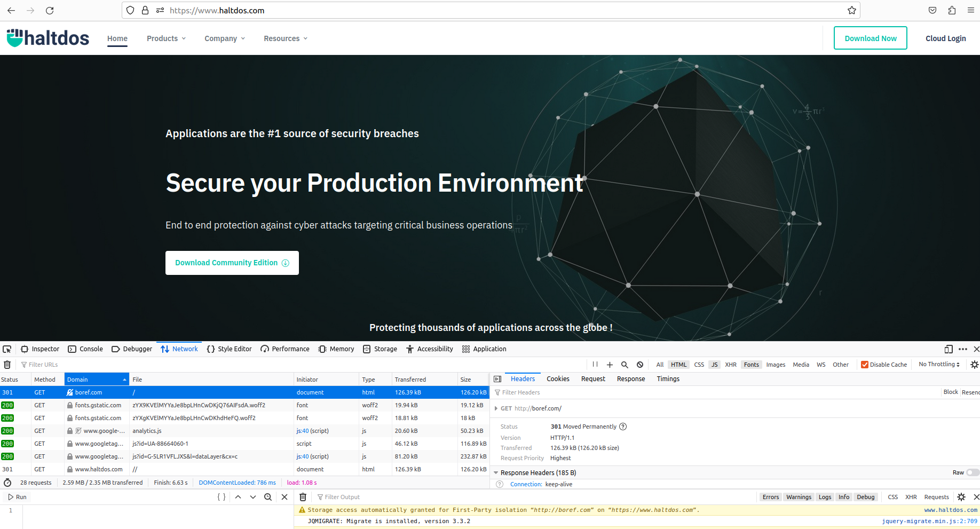Toggle the JS request filter
The height and width of the screenshot is (529, 980).
click(714, 365)
